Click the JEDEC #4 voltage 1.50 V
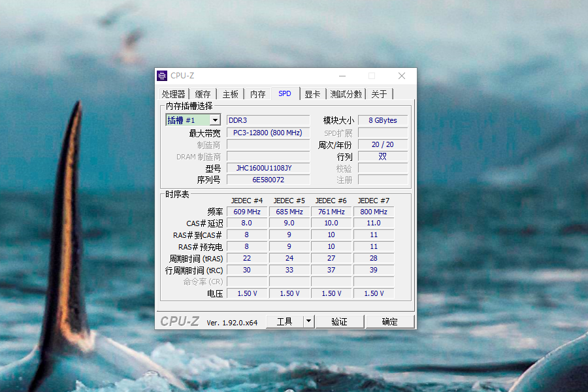The width and height of the screenshot is (588, 392). [247, 293]
